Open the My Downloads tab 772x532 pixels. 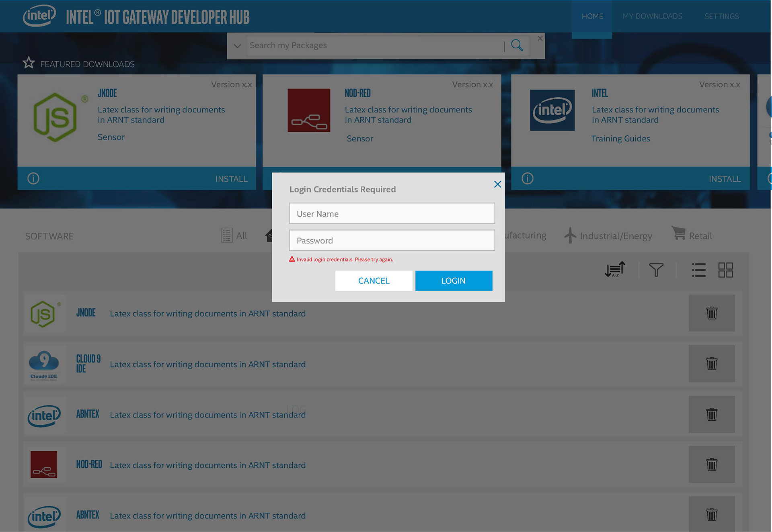pos(652,16)
